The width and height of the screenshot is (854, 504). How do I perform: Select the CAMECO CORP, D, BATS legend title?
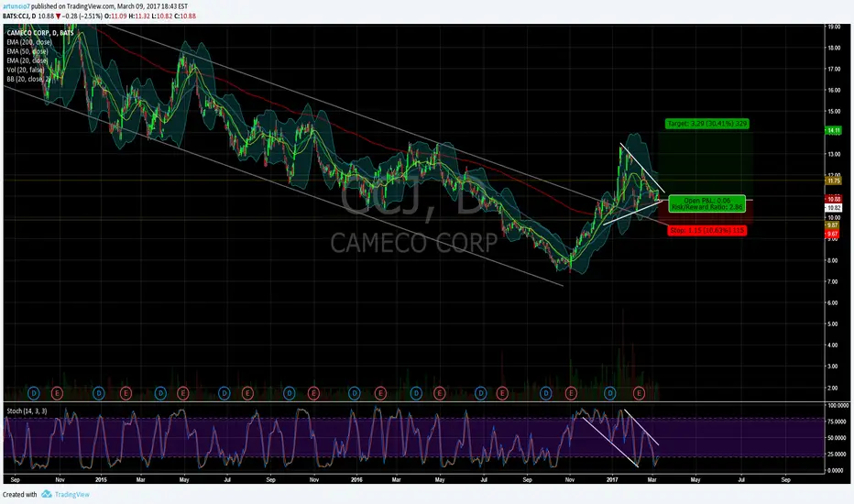click(x=40, y=33)
